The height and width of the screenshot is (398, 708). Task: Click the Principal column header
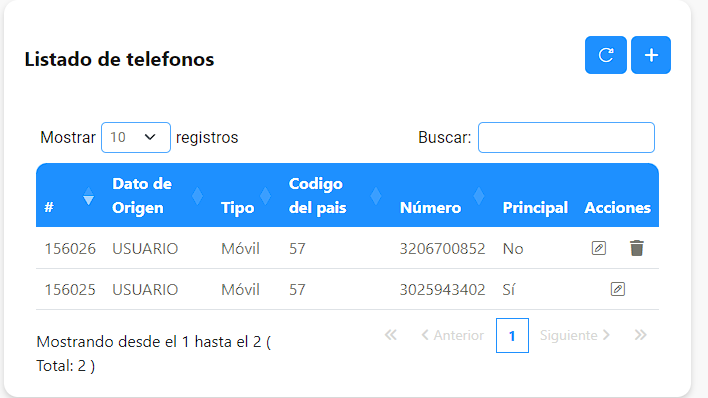pyautogui.click(x=535, y=208)
